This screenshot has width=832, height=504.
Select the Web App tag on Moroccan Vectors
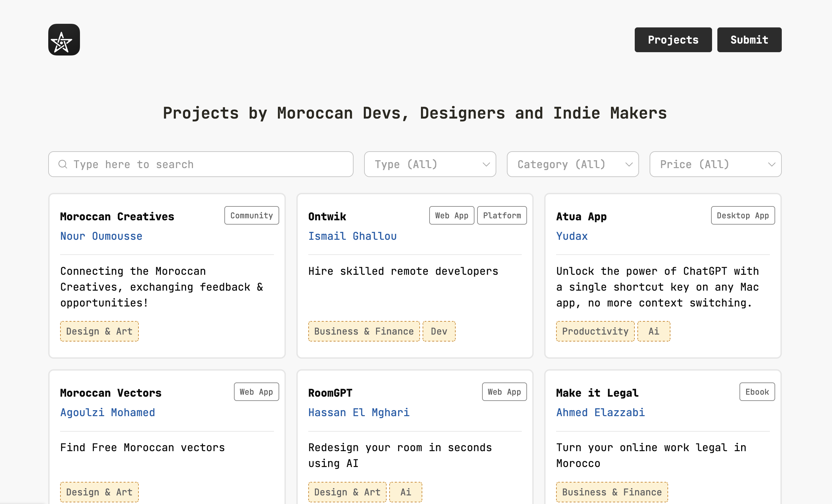click(256, 392)
